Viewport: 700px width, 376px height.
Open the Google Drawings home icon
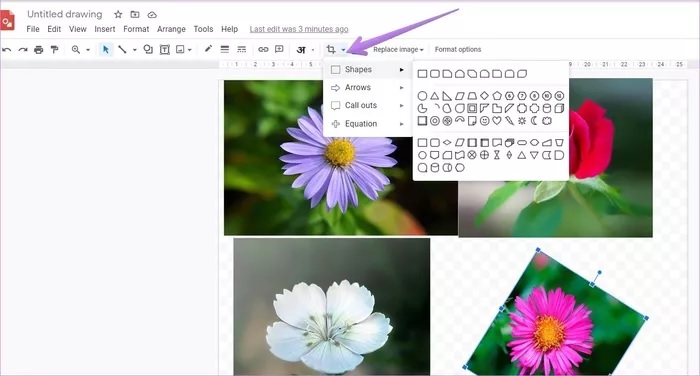tap(7, 21)
